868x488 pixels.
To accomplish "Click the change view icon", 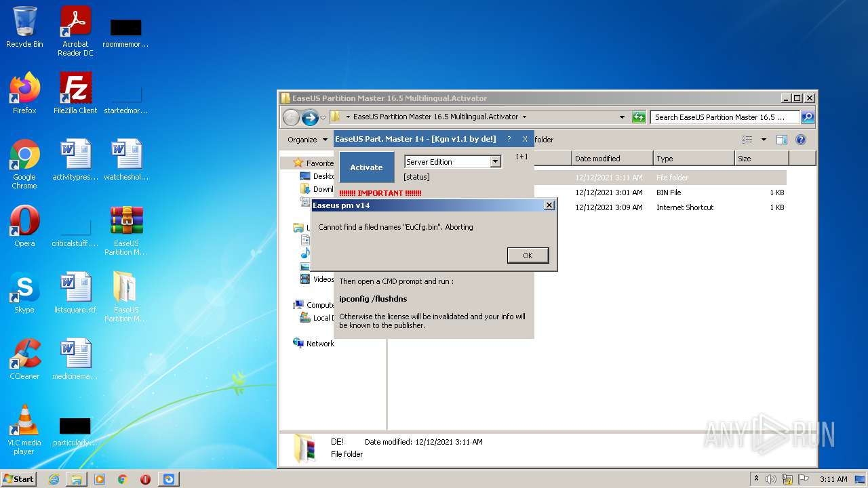I will 747,140.
